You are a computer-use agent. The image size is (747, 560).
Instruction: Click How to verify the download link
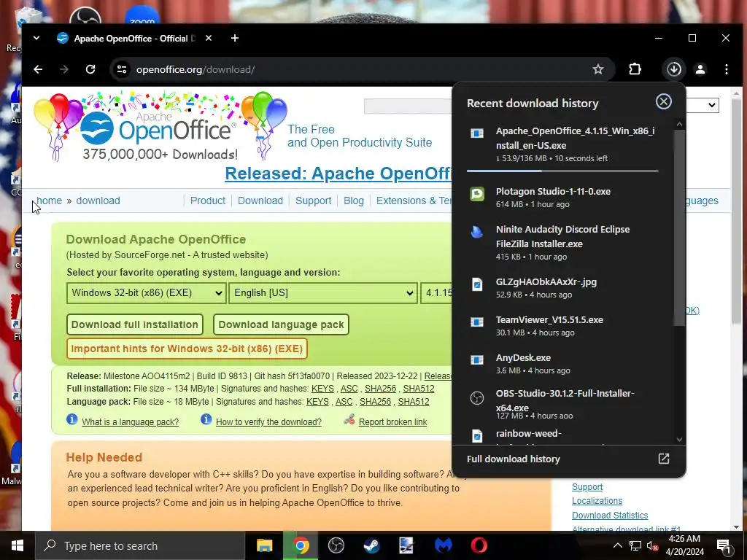[x=268, y=422]
